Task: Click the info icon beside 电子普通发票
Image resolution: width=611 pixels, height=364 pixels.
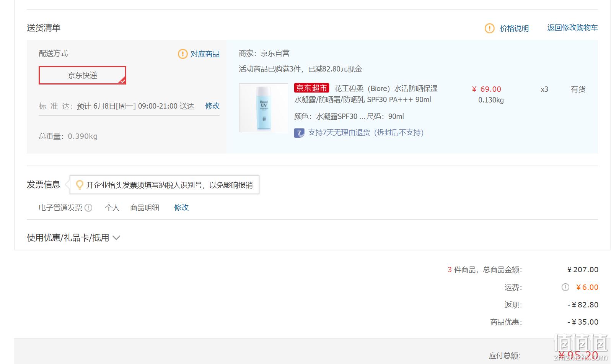Action: tap(88, 208)
